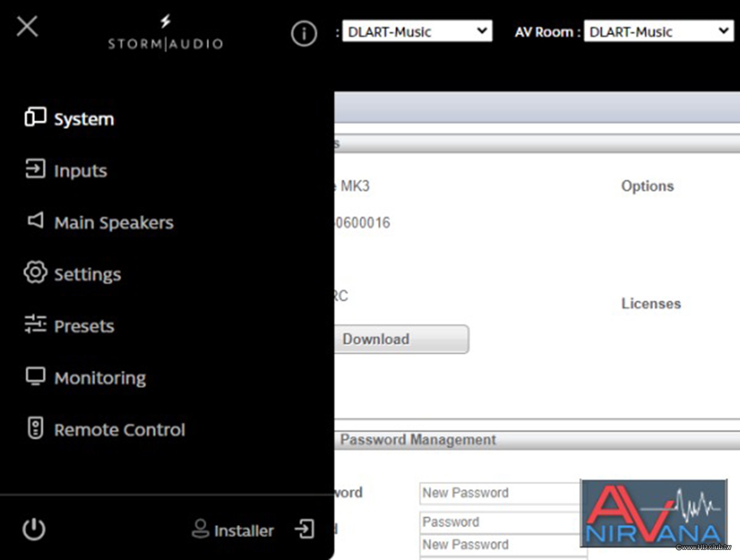Click the Download button
Image resolution: width=740 pixels, height=560 pixels.
(x=401, y=339)
